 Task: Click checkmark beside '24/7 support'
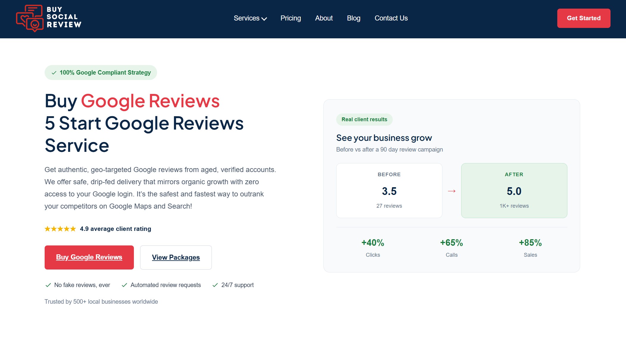point(215,285)
